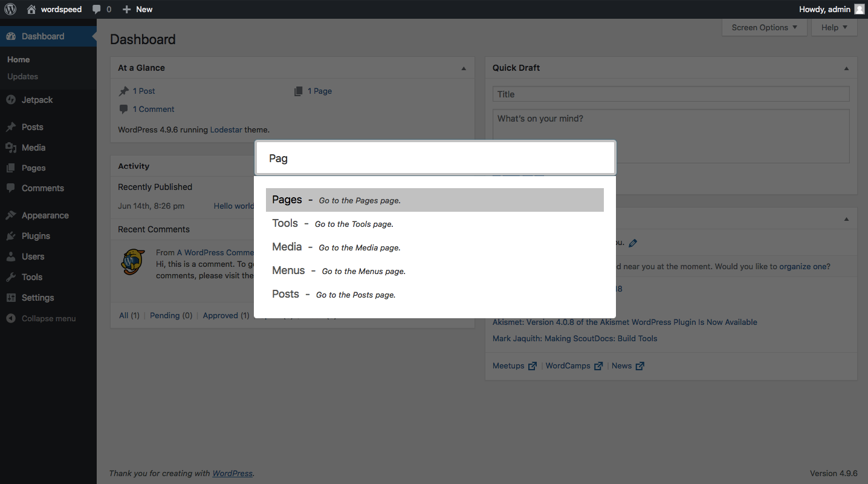Screen dimensions: 868x484
Task: Open the Hello world post link
Action: [x=234, y=206]
